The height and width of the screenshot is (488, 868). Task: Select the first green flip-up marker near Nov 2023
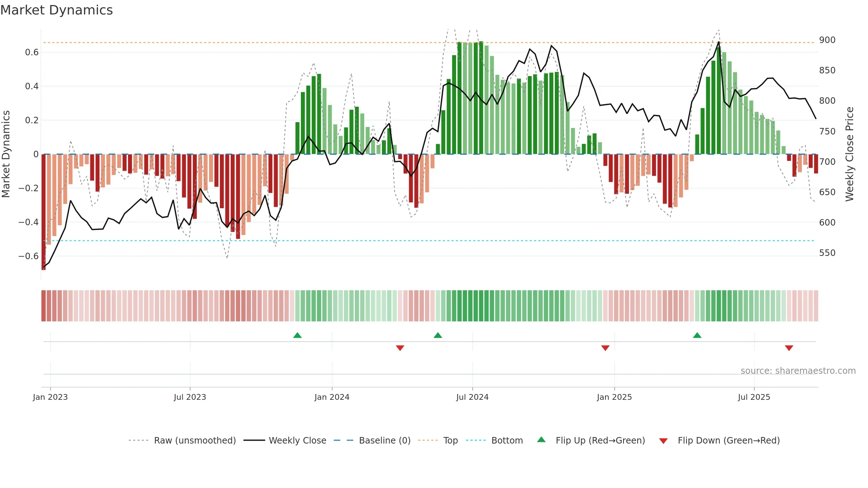coord(297,335)
